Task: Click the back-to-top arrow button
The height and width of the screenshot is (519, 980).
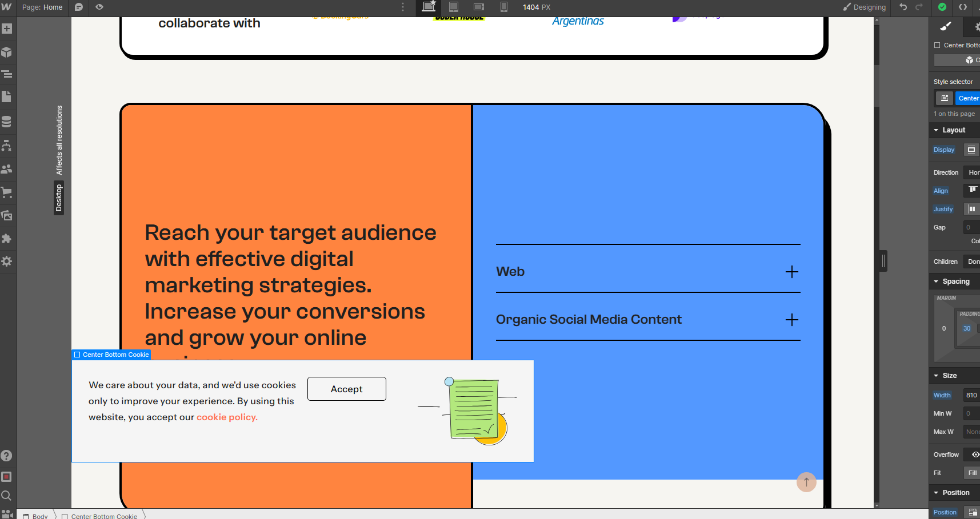Action: coord(806,482)
